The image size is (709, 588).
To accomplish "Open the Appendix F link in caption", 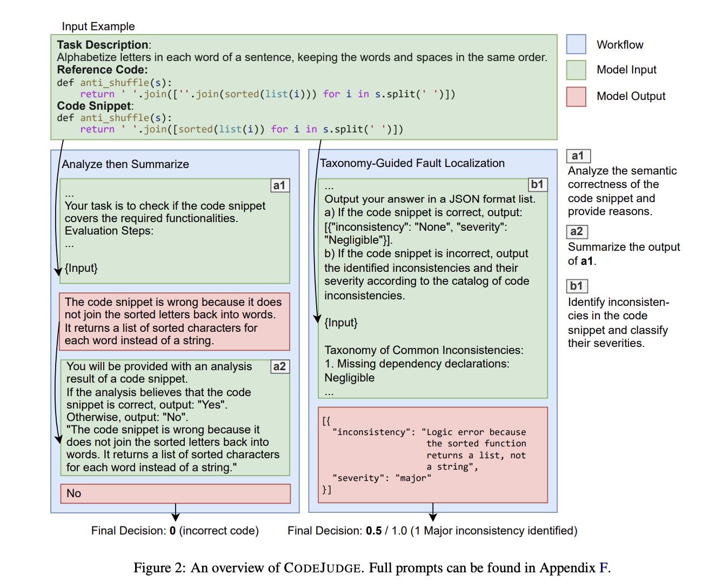I will pos(604,568).
